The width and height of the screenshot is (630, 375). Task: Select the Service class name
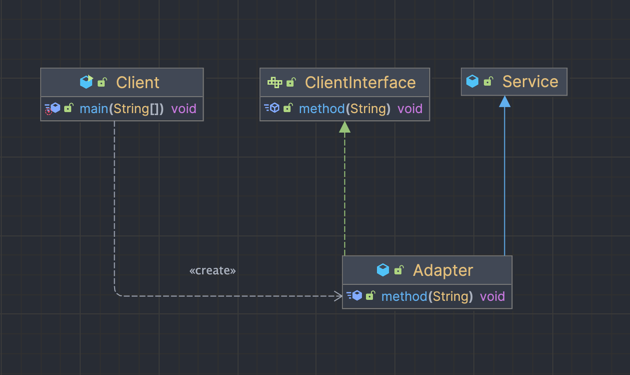tap(530, 82)
